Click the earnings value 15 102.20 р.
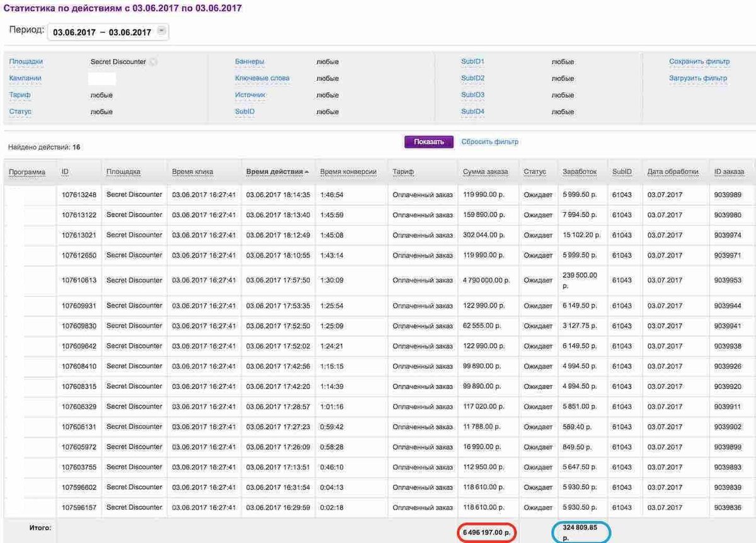This screenshot has height=543, width=756. point(581,235)
